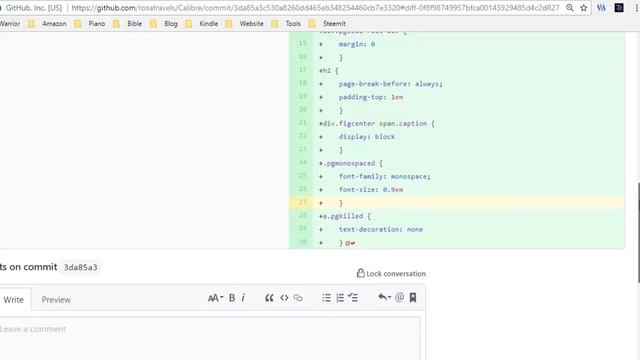Open commit hash 3da85a3 link
The height and width of the screenshot is (360, 640).
80,267
